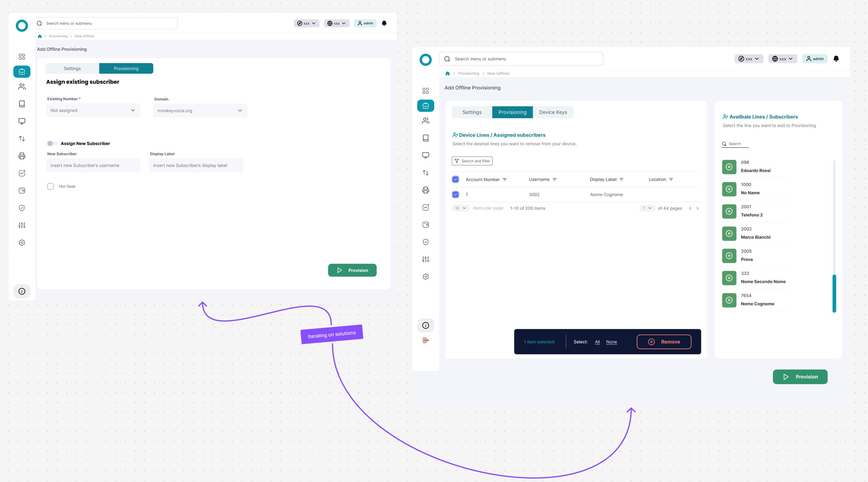Click the provisioning database icon in the right mockup sidebar
The image size is (868, 482).
[x=425, y=106]
